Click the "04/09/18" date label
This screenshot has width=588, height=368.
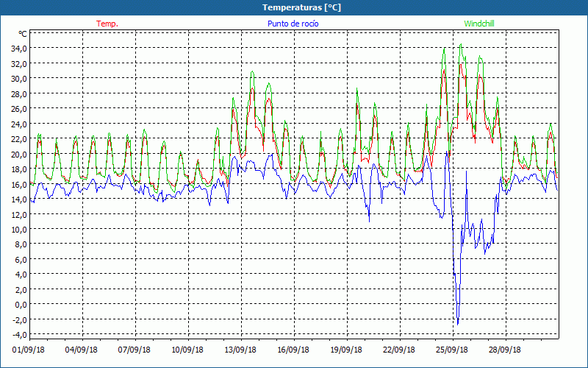click(82, 350)
